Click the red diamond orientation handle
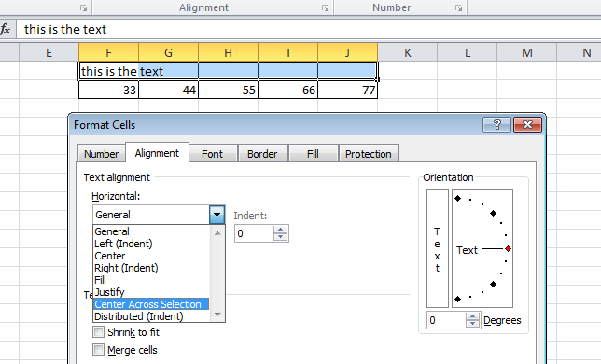Viewport: 601px width, 364px height. coord(509,249)
